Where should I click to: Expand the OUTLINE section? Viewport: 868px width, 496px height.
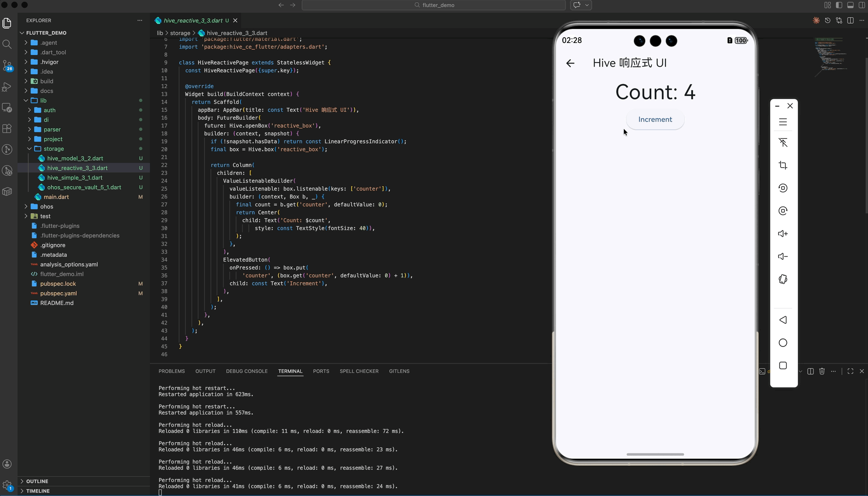(37, 481)
